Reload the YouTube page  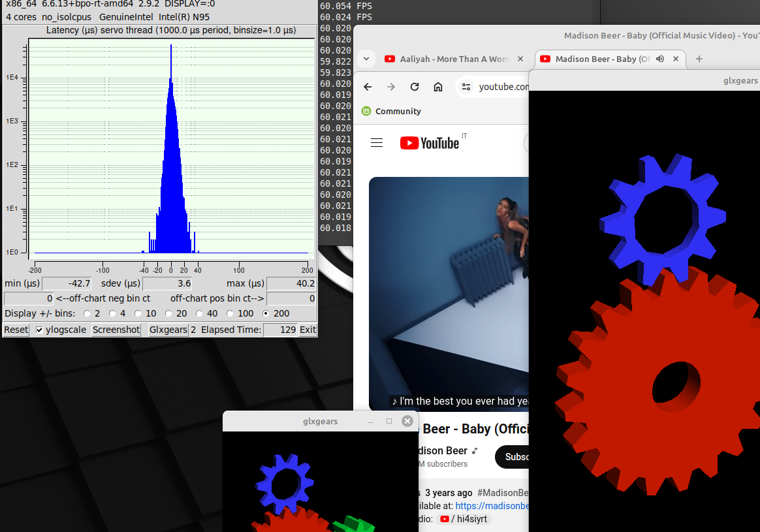click(x=415, y=87)
